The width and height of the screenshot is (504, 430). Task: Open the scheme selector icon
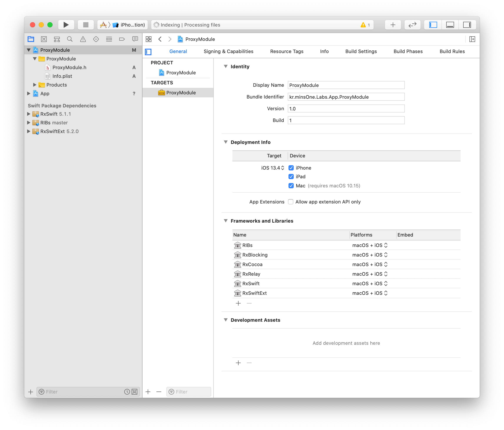coord(103,25)
